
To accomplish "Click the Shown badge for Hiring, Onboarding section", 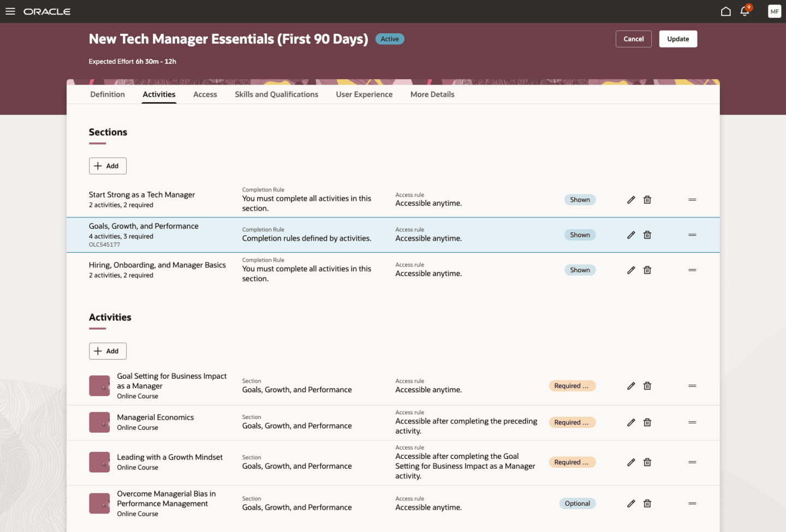I will pyautogui.click(x=580, y=270).
